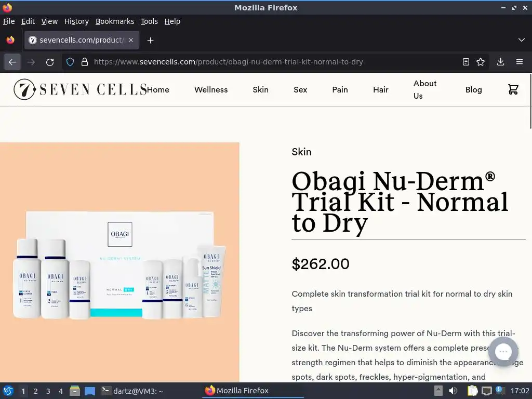Close the sevencells.com tab
This screenshot has width=532, height=399.
tap(131, 40)
